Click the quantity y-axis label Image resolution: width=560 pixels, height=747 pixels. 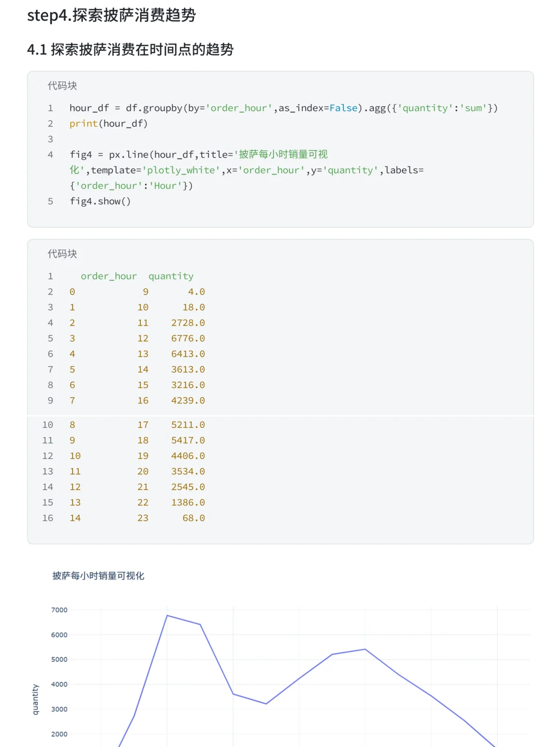(35, 699)
